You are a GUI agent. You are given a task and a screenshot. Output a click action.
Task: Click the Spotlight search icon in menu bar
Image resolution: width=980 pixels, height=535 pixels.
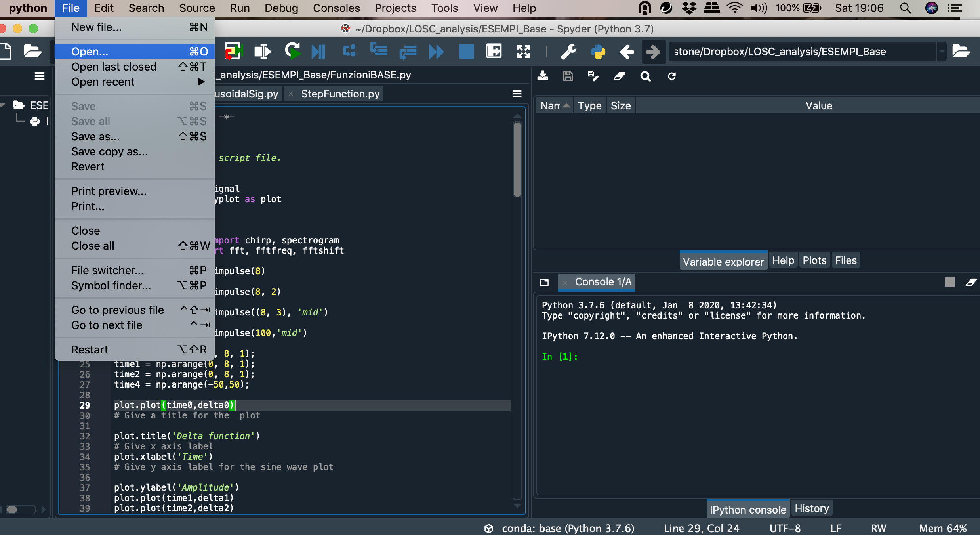tap(905, 8)
